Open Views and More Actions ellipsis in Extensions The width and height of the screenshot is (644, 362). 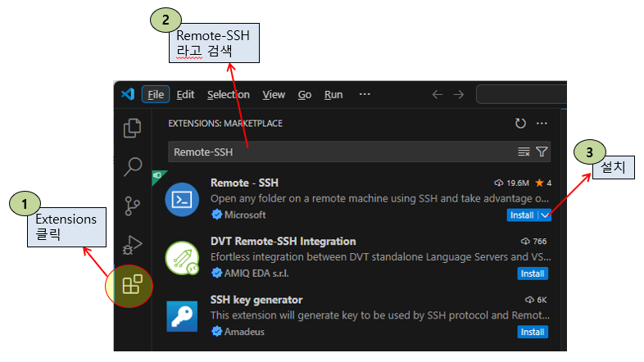[542, 123]
